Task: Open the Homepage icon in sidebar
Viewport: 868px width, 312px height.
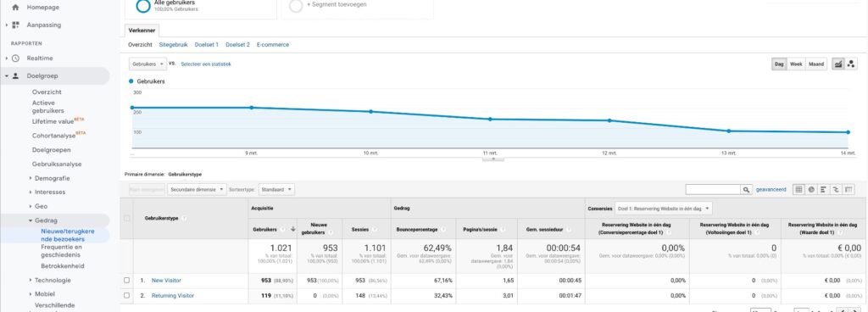Action: pos(15,8)
